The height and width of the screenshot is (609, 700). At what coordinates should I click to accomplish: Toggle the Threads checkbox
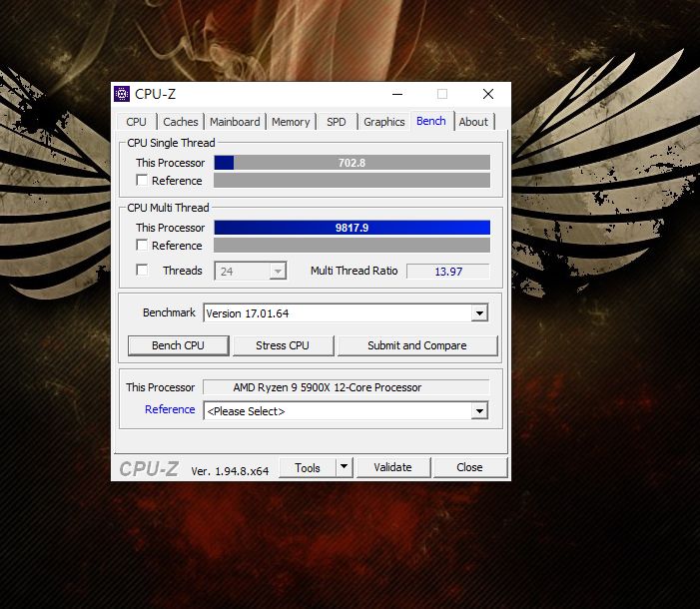(x=142, y=270)
